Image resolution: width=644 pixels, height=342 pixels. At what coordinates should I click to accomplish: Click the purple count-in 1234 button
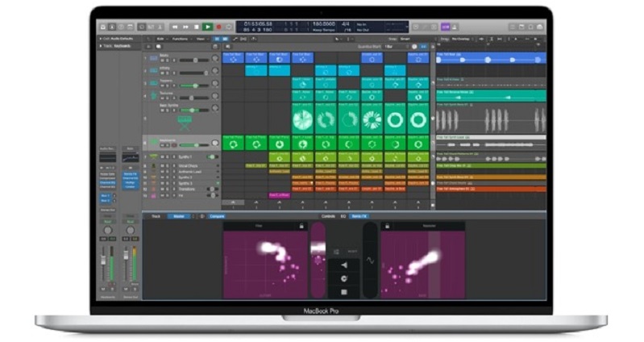coord(446,27)
